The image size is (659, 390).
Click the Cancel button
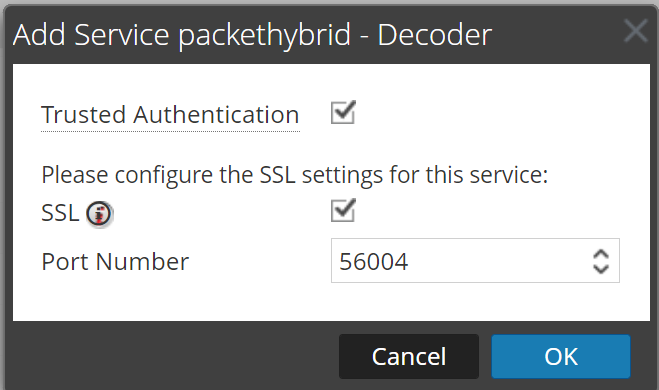tap(409, 356)
